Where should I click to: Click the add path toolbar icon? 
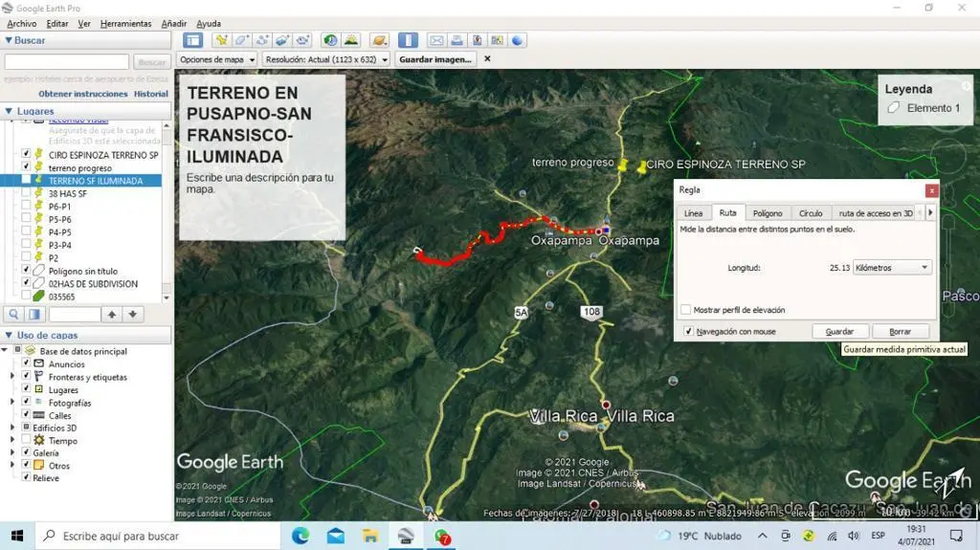[262, 40]
